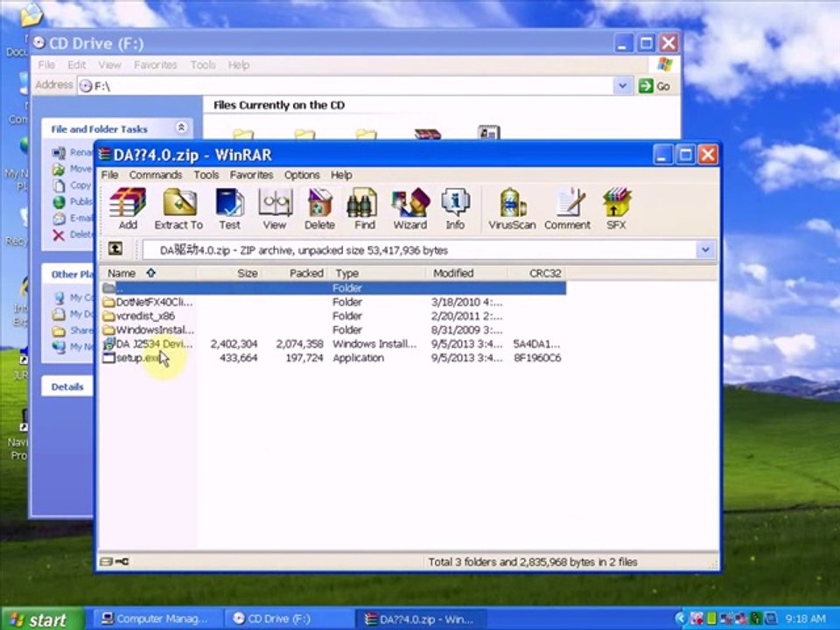Click the 8F1960C6 CRC32 value
840x630 pixels.
click(x=537, y=358)
